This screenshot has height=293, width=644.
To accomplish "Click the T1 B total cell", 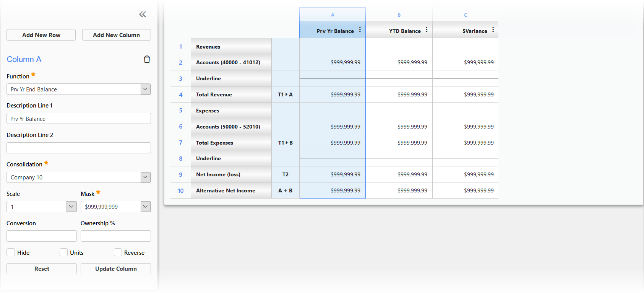I will click(286, 143).
